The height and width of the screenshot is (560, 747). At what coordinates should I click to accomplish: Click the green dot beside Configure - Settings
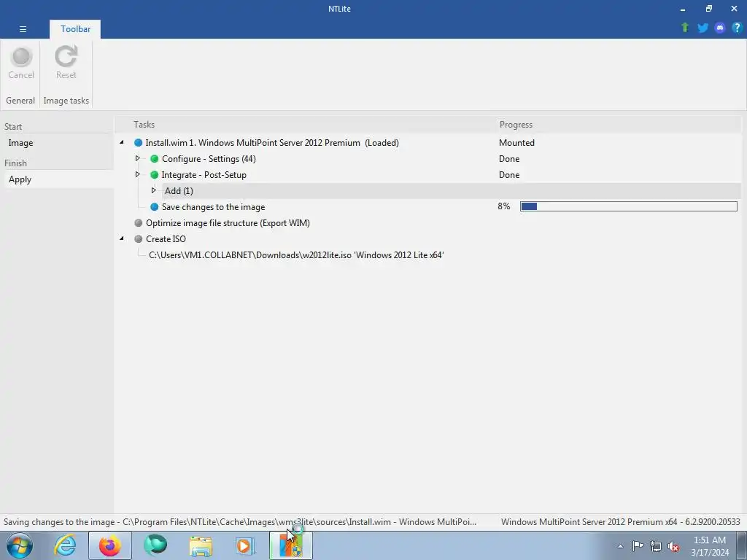(155, 159)
